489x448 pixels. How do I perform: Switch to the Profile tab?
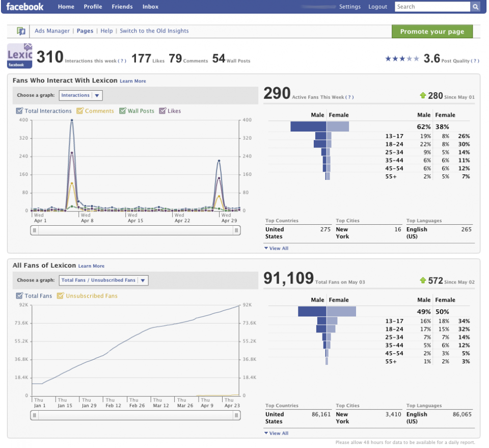coord(93,7)
